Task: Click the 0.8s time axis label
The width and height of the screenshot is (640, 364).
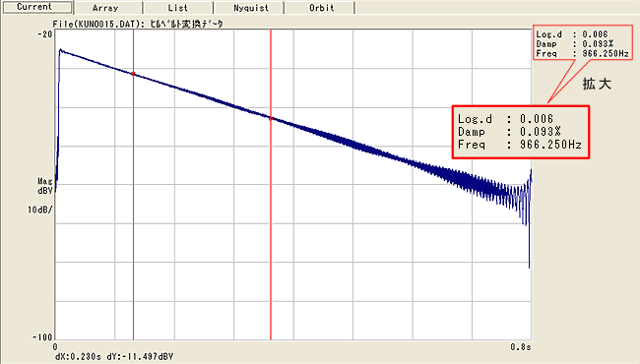Action: (521, 347)
